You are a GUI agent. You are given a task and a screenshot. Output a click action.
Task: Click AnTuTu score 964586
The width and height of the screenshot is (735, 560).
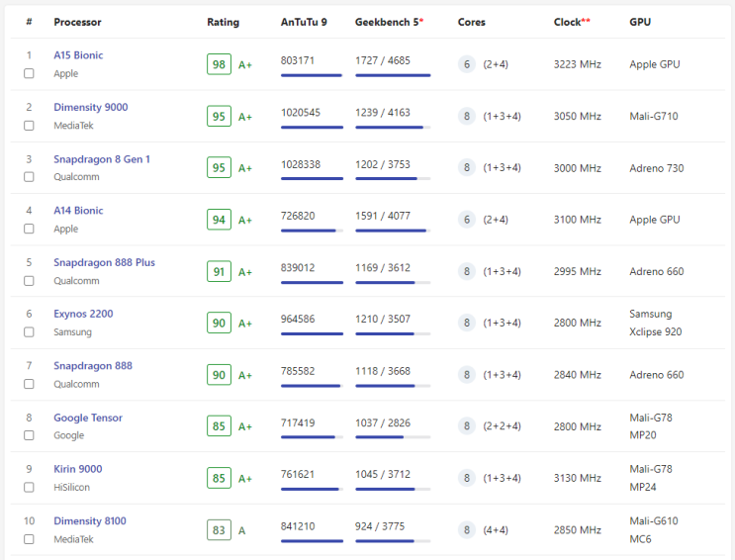click(x=298, y=319)
